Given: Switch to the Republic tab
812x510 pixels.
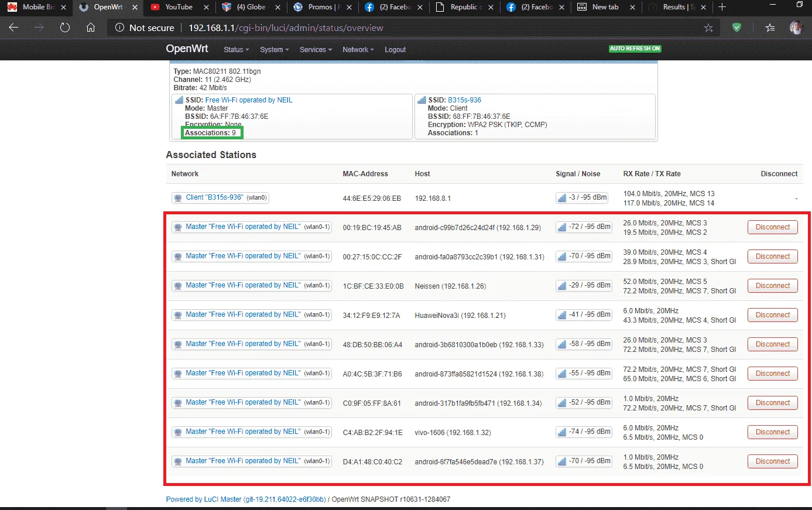Looking at the screenshot, I should coord(465,7).
